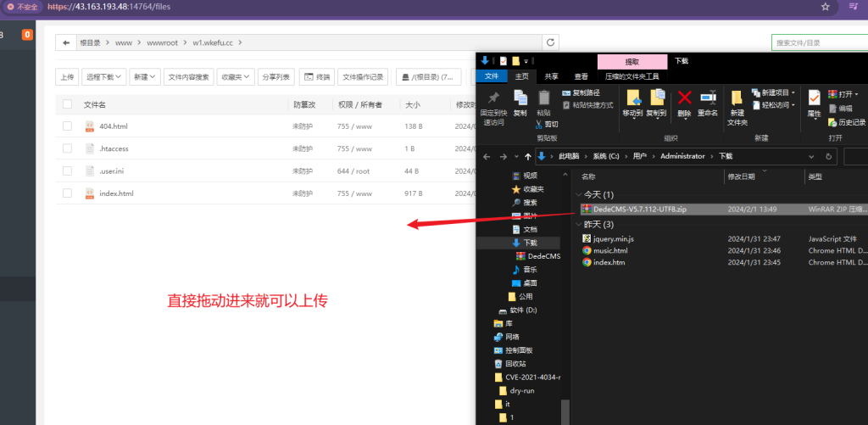
Task: Check the box next to index.html
Action: click(67, 193)
